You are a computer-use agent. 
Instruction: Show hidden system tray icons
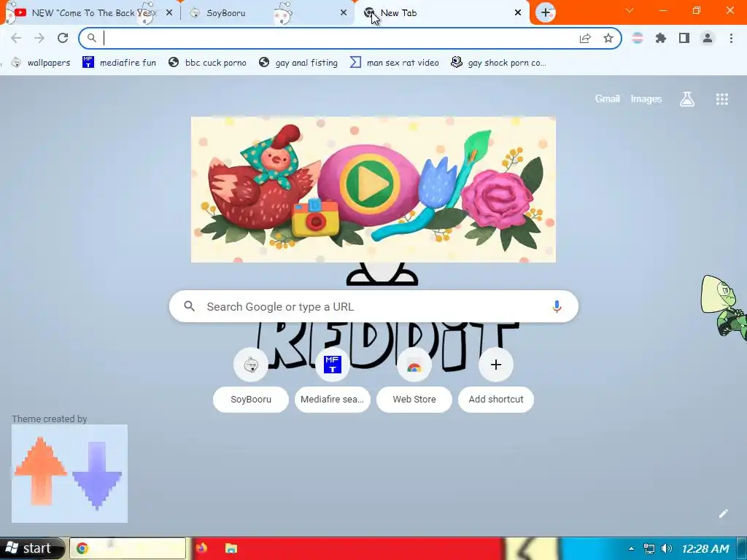pos(631,548)
